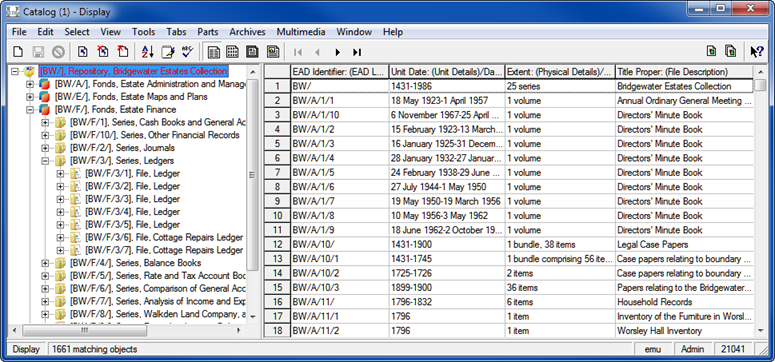775x362 pixels.
Task: Click the Cancel (no-entry circle) toolbar icon
Action: (x=58, y=51)
